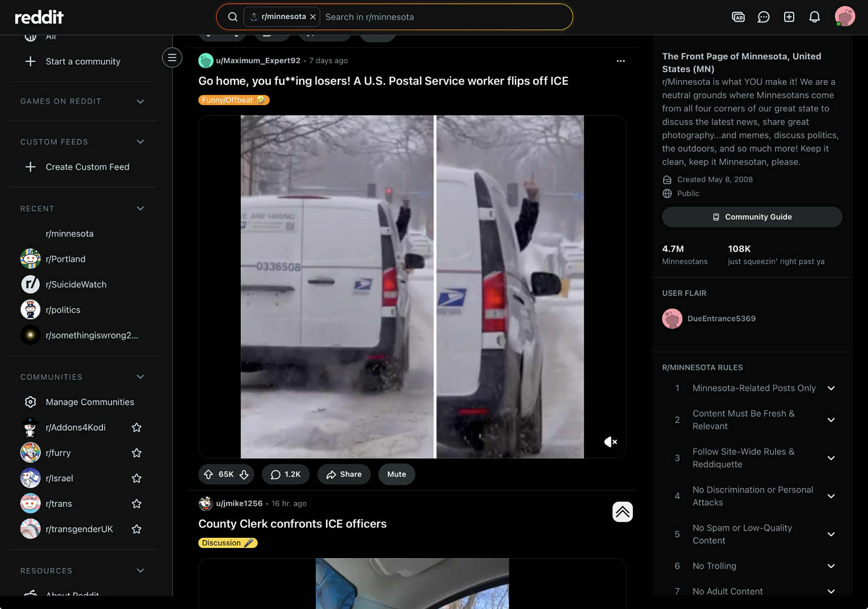Open the advertise AD icon
Viewport: 868px width, 609px height.
tap(738, 17)
